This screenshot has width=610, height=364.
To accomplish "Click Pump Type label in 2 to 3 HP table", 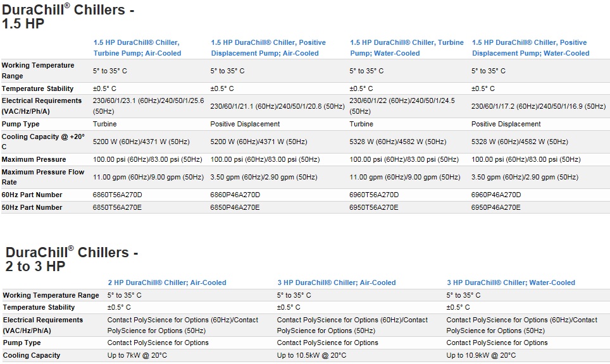I will coord(22,343).
